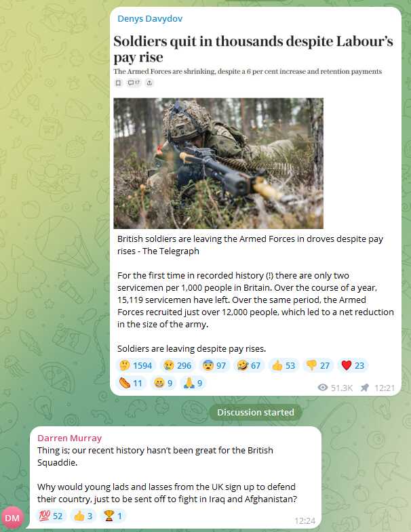Click the views eye icon showing 51.3K
The width and height of the screenshot is (411, 532).
tap(323, 388)
